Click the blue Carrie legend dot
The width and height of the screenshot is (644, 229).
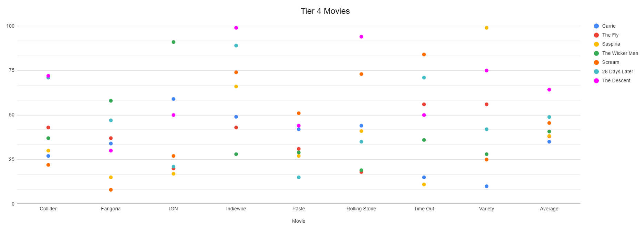point(596,26)
